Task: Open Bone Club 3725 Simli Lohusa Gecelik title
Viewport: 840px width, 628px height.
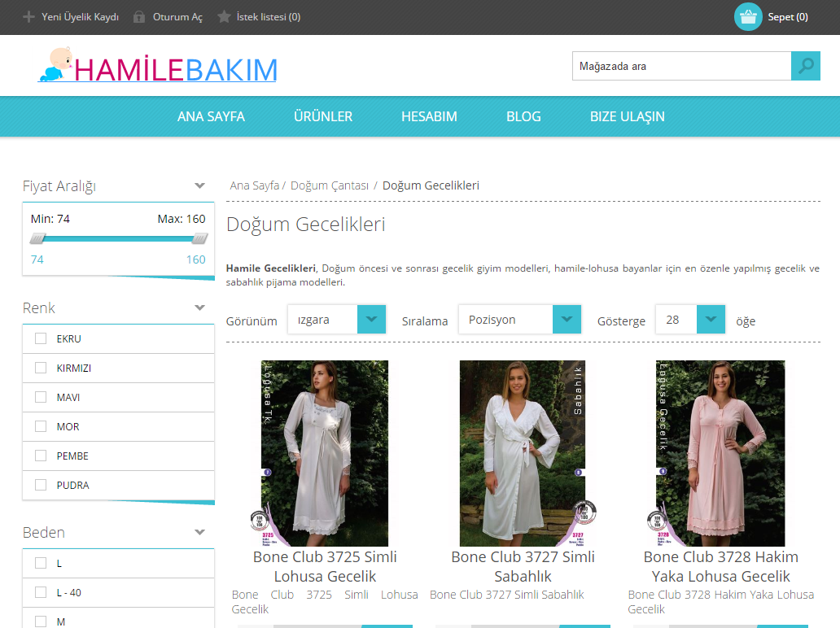Action: click(325, 566)
